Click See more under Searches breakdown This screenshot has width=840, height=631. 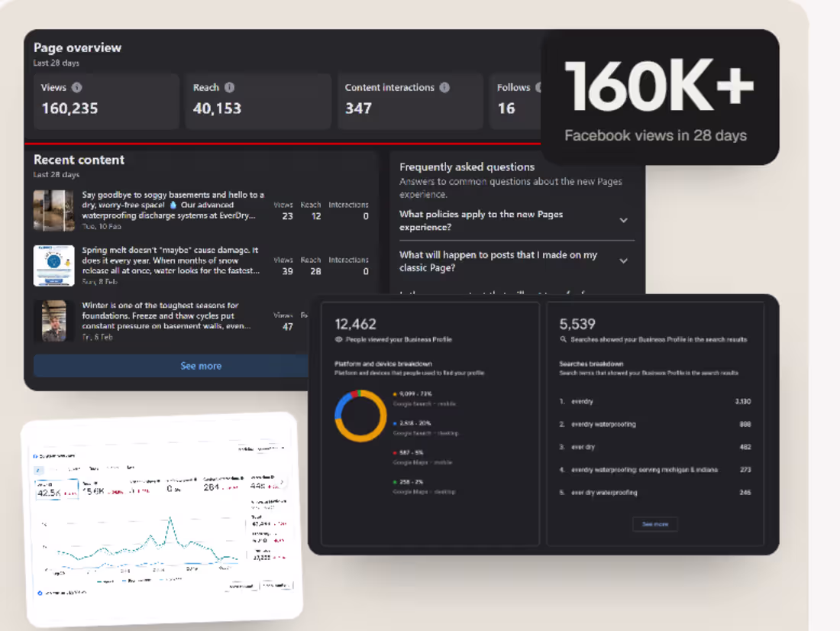coord(654,524)
